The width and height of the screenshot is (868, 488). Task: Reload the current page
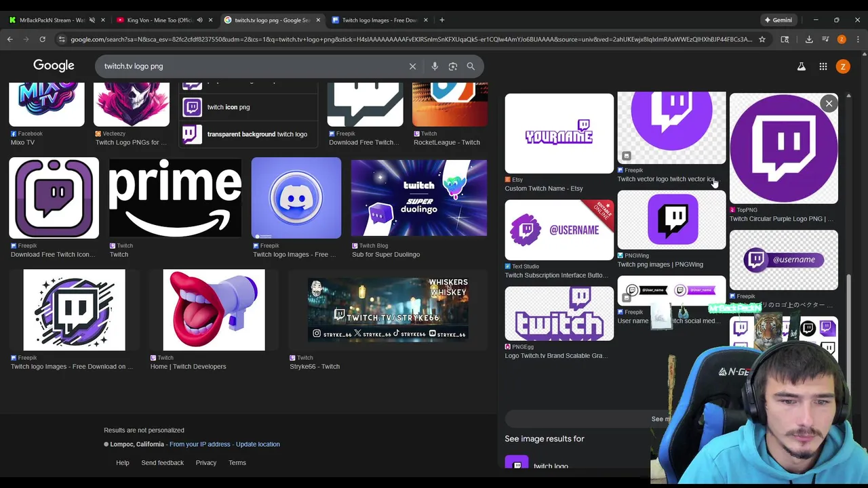coord(42,39)
